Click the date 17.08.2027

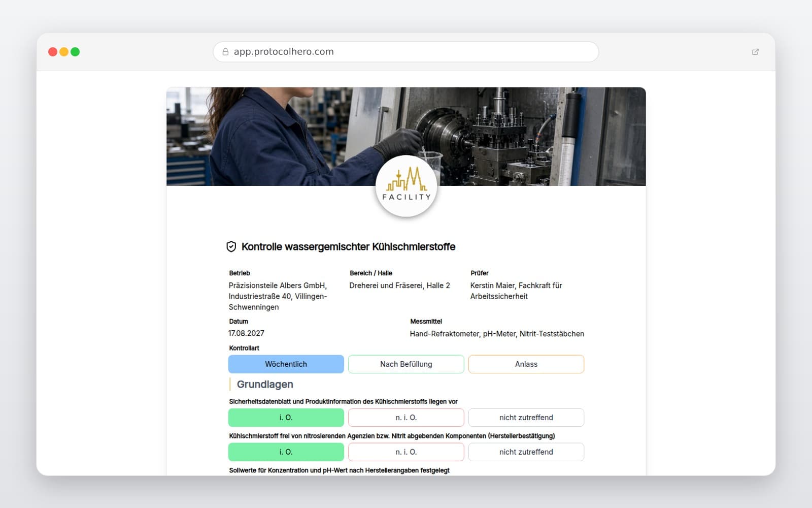point(246,333)
